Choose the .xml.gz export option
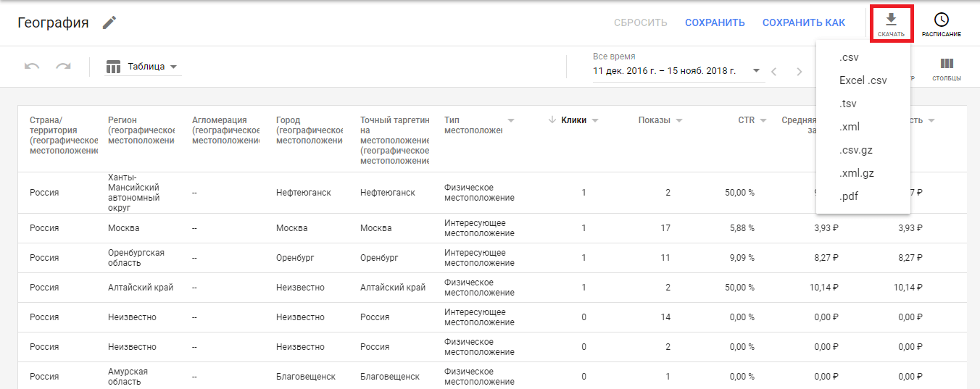The height and width of the screenshot is (389, 980). click(x=856, y=173)
